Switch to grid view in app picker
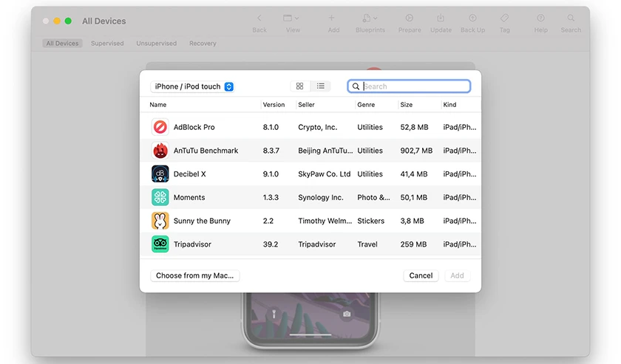The image size is (621, 364). pos(300,86)
